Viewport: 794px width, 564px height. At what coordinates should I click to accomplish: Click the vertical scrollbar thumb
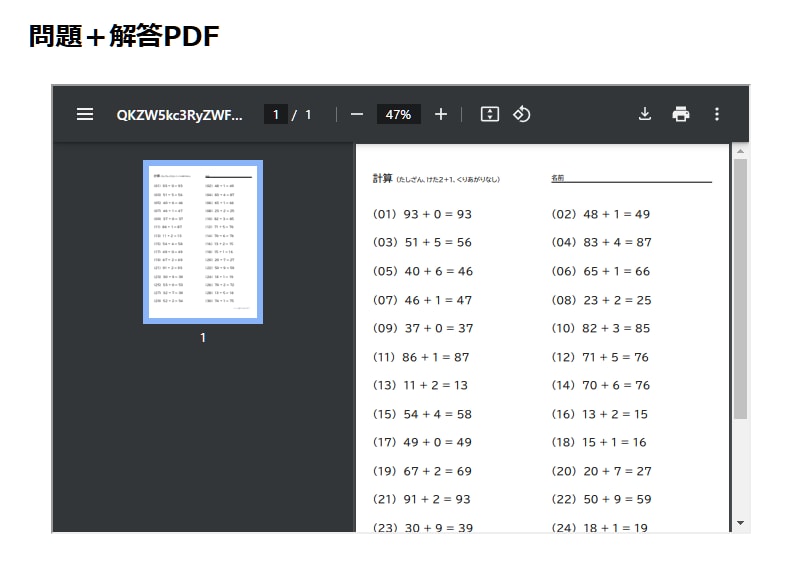point(740,289)
